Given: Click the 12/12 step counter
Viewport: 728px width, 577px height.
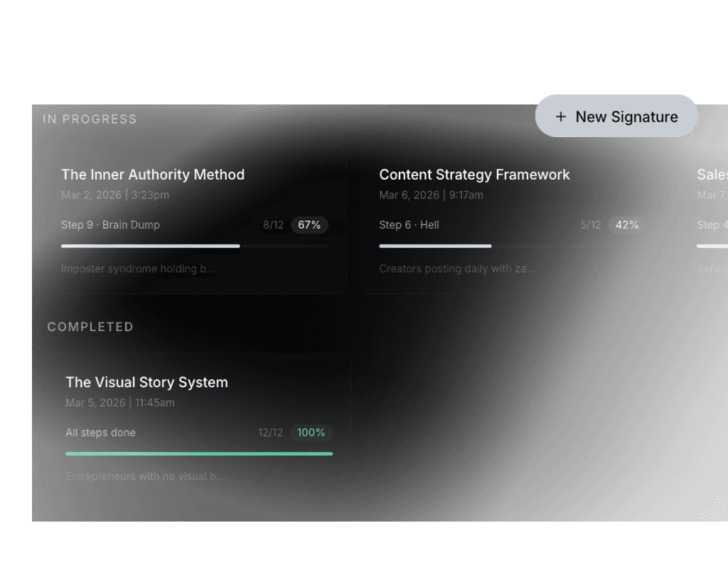Looking at the screenshot, I should click(270, 433).
